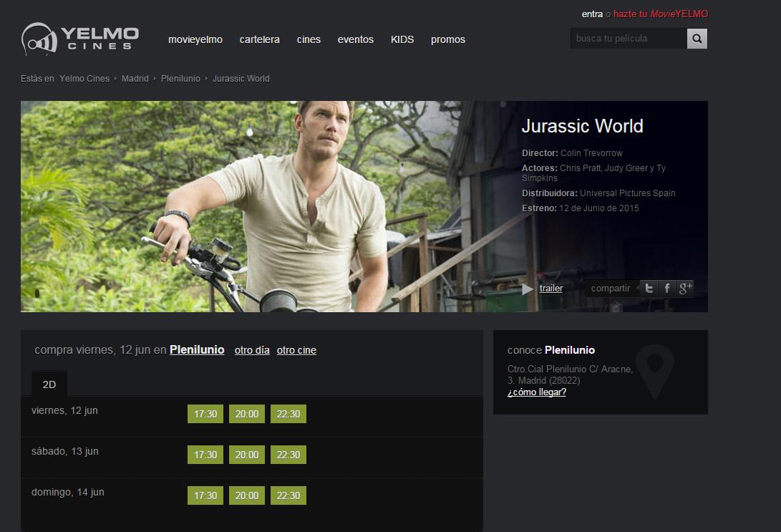Share on Twitter icon
This screenshot has height=532, width=781.
(x=649, y=288)
